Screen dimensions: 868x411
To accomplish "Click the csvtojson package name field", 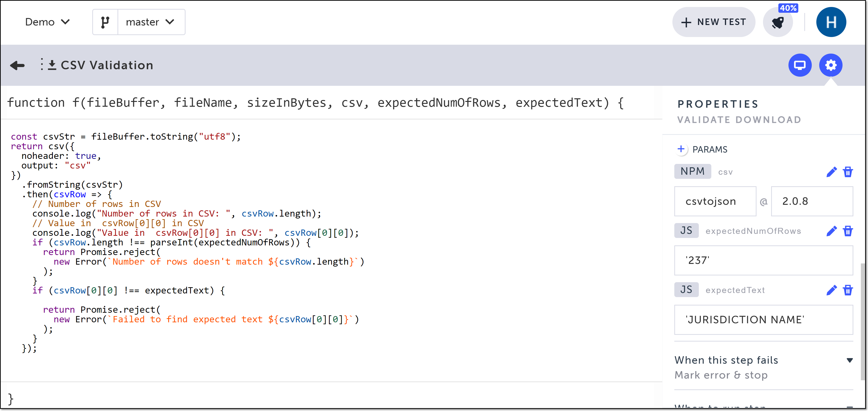I will 715,201.
